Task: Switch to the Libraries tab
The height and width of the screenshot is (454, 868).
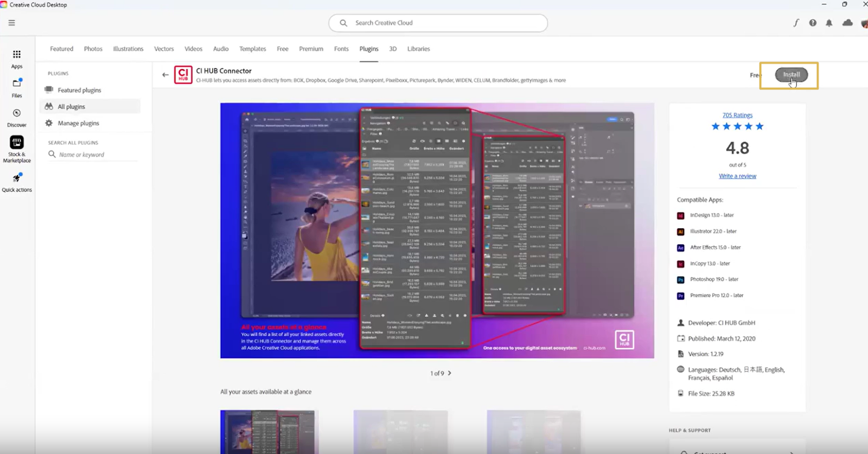Action: coord(419,49)
